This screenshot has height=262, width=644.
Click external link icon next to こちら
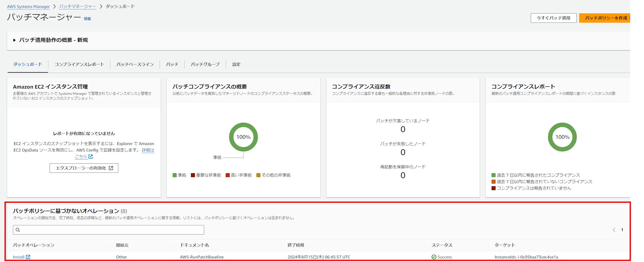tap(91, 157)
